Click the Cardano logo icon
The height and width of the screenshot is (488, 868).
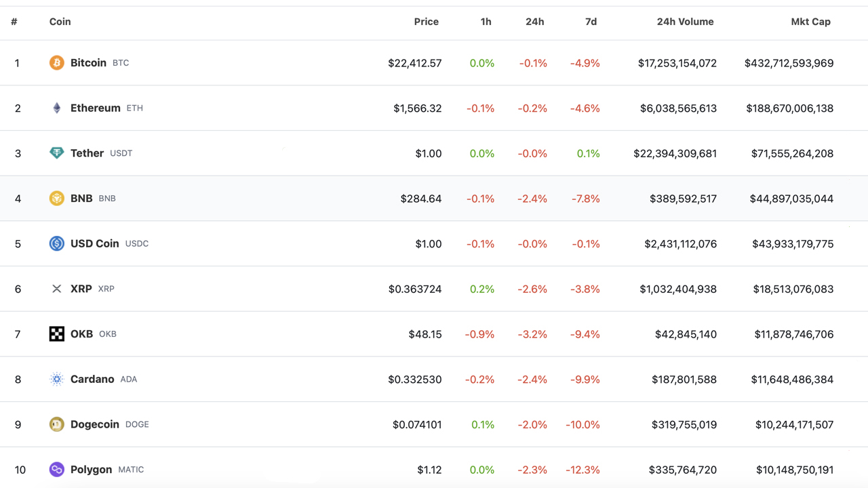[x=57, y=379]
